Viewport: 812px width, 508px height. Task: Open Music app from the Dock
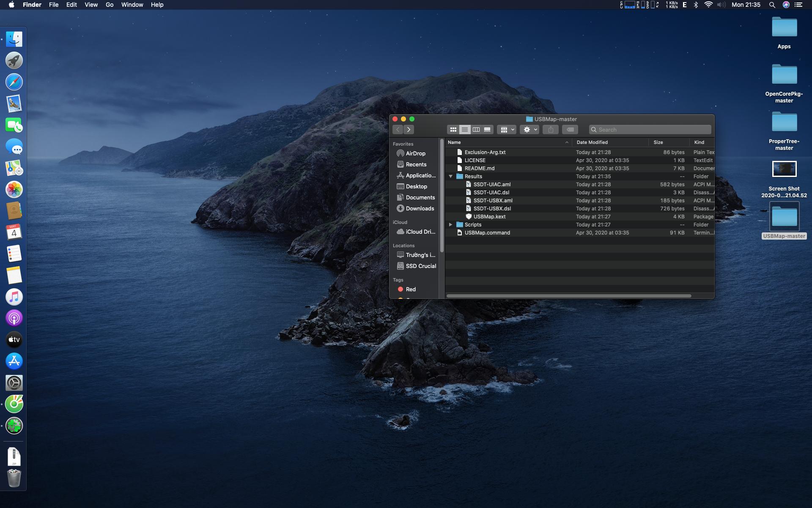14,297
